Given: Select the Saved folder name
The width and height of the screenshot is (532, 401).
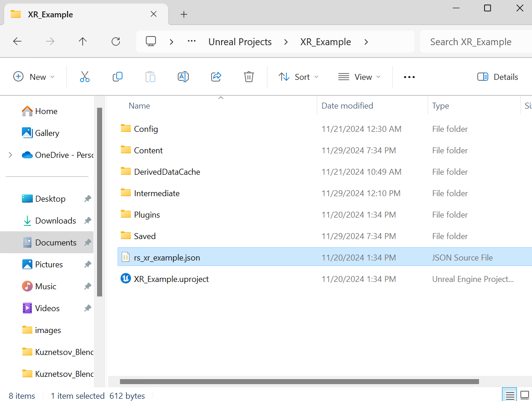Looking at the screenshot, I should [145, 236].
